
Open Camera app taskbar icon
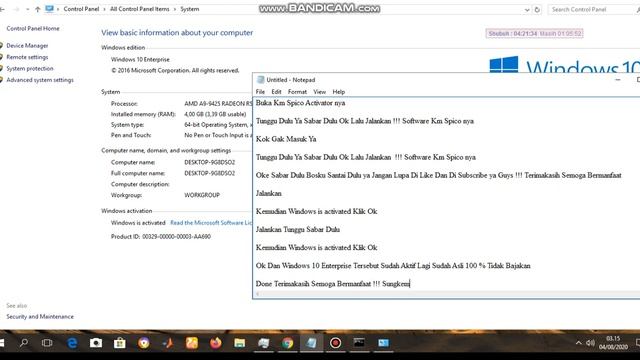coord(96,343)
